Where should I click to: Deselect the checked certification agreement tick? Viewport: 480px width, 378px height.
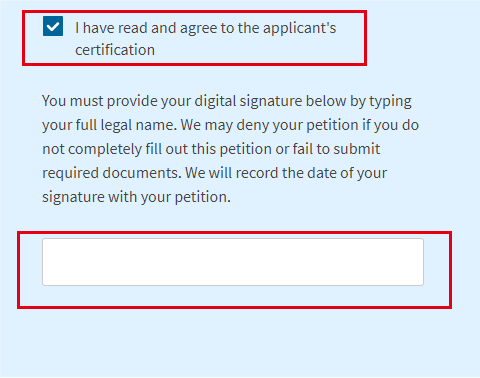(x=53, y=26)
